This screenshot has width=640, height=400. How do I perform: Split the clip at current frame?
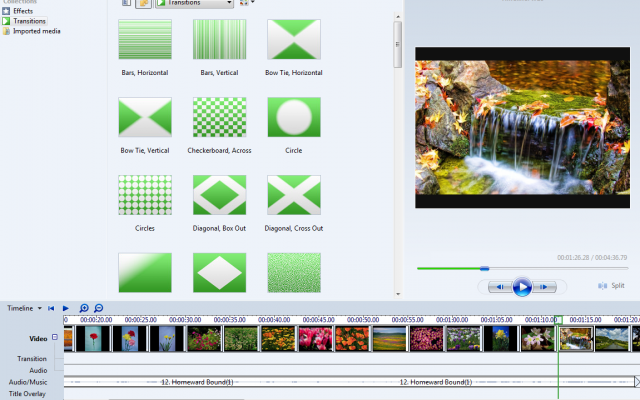[611, 286]
